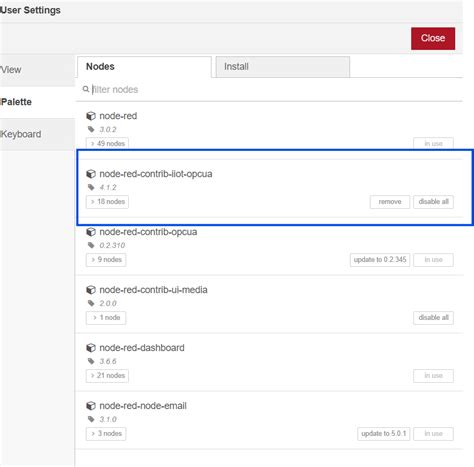This screenshot has width=474, height=467.
Task: Expand the 9 nodes list of contrib-opcua
Action: 106,260
